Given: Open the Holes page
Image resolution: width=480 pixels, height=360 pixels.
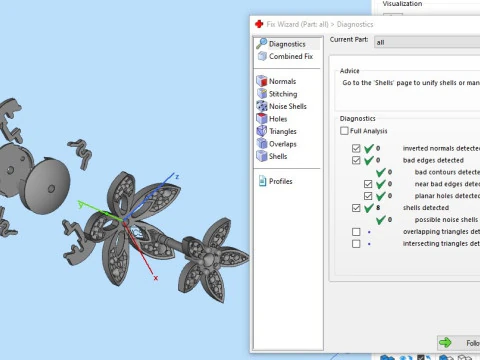Looking at the screenshot, I should [278, 119].
